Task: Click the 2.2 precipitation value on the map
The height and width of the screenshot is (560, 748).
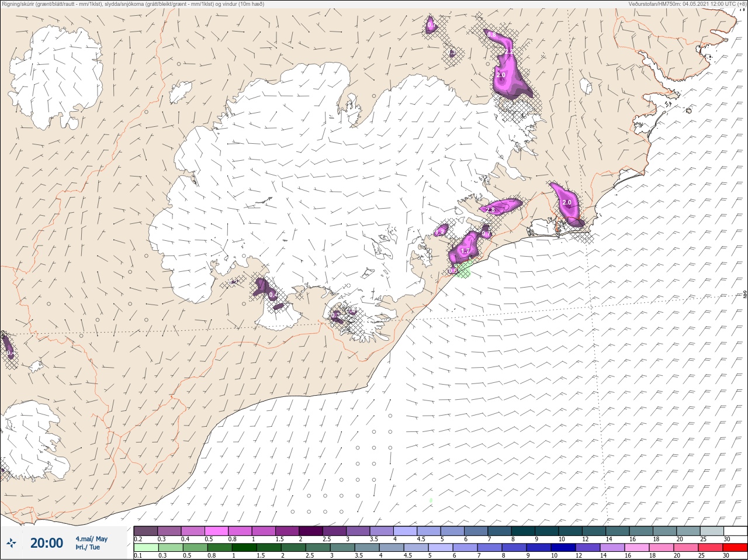Action: 508,53
